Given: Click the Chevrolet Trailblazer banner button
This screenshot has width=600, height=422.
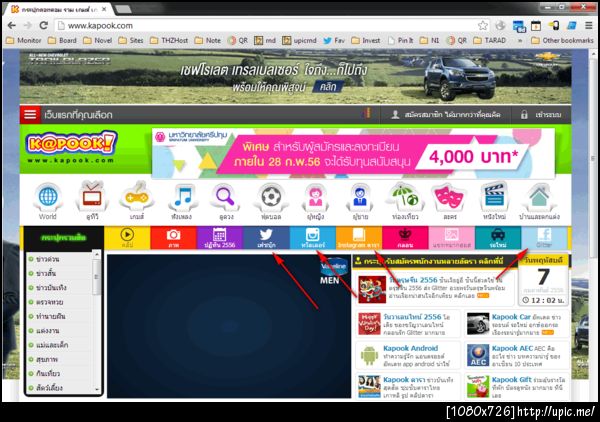Looking at the screenshot, I should (x=328, y=87).
